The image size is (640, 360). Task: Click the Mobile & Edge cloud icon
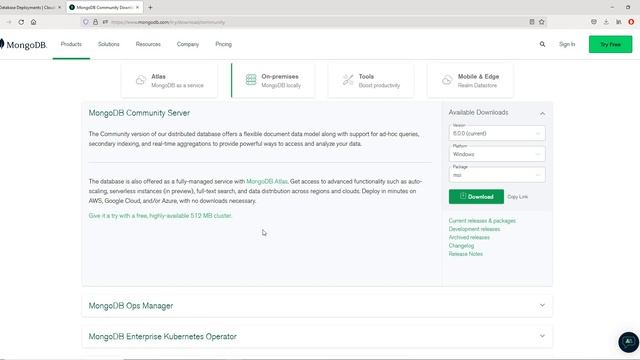(x=447, y=80)
